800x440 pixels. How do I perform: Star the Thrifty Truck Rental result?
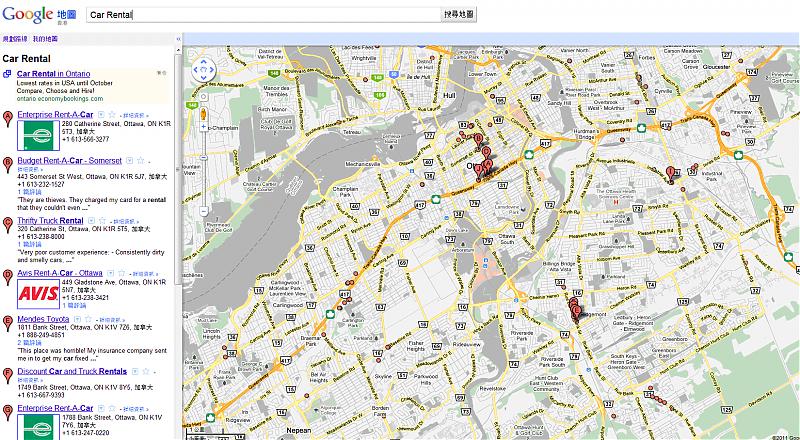[x=102, y=221]
